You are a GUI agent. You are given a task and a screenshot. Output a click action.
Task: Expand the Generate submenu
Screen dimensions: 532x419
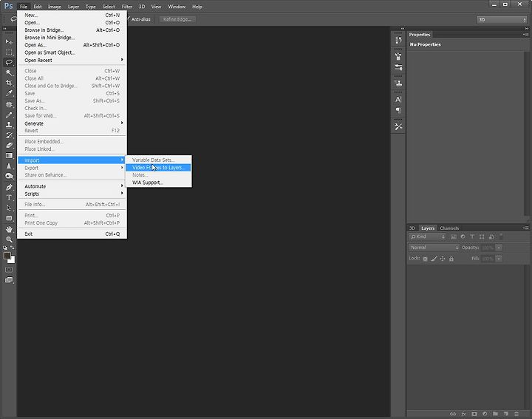click(x=72, y=123)
